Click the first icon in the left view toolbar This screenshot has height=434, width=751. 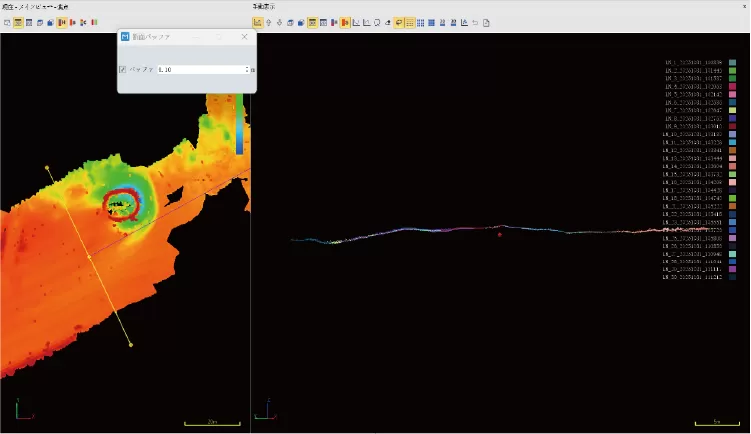click(7, 21)
